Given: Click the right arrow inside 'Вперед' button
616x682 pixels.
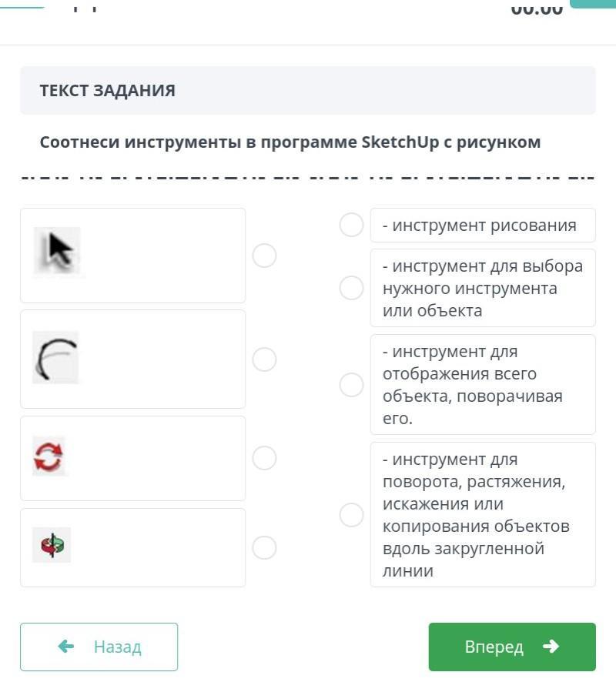Looking at the screenshot, I should click(x=551, y=647).
